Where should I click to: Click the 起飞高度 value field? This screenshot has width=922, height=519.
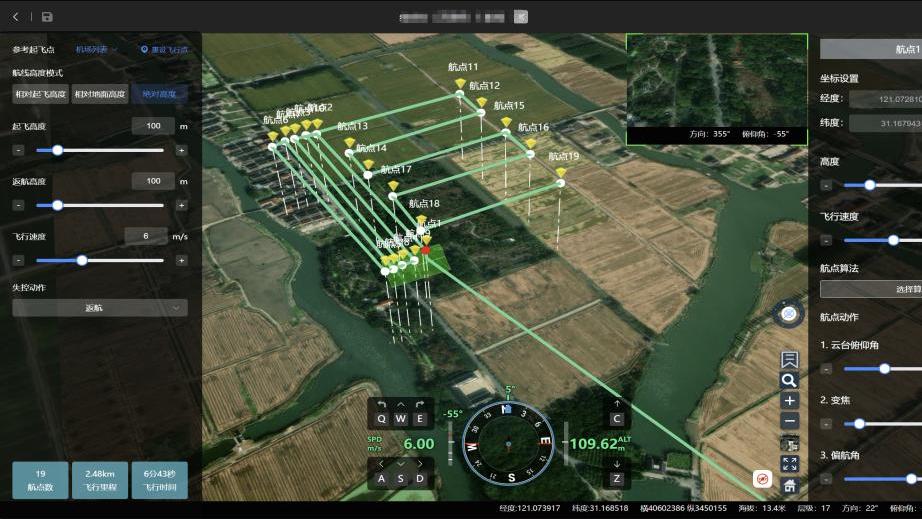pos(153,126)
